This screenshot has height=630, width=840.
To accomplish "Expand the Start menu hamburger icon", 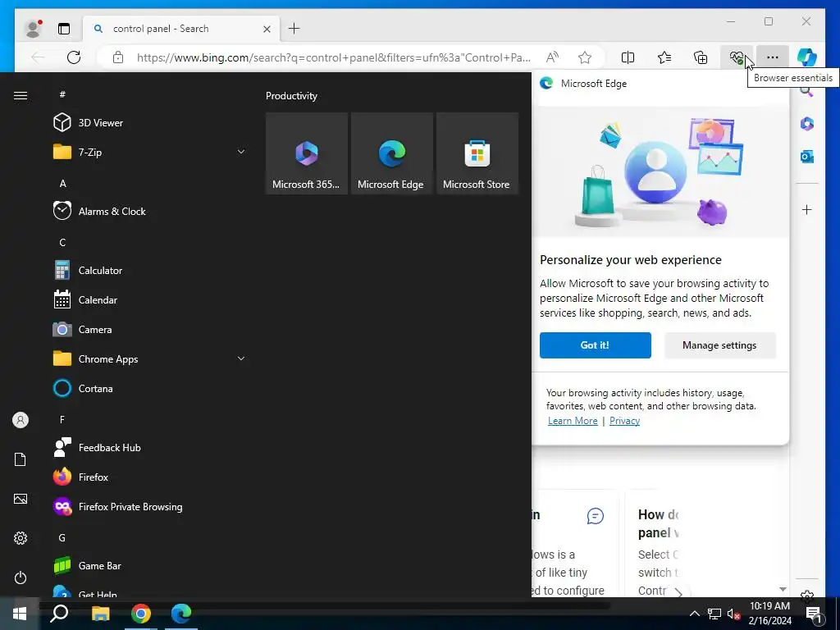I will (21, 95).
